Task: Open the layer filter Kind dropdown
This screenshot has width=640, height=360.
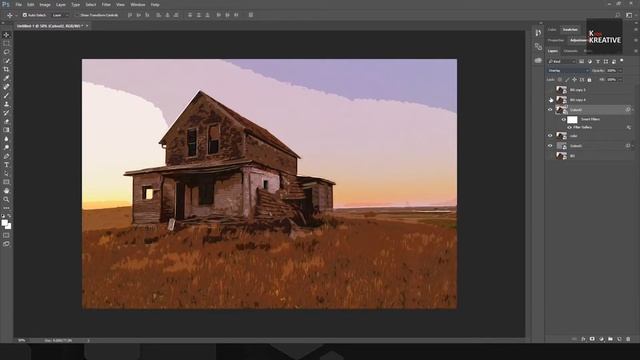Action: click(x=562, y=62)
